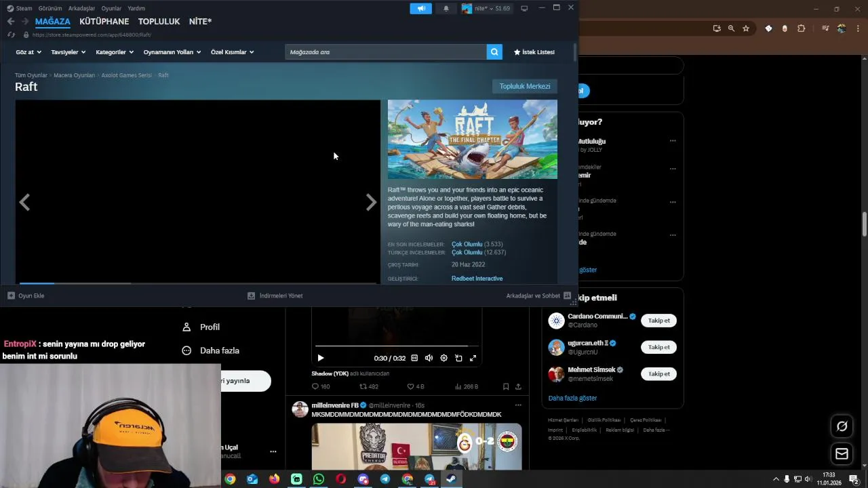Open nite* account dropdown in Steam
The height and width of the screenshot is (488, 868).
click(486, 8)
